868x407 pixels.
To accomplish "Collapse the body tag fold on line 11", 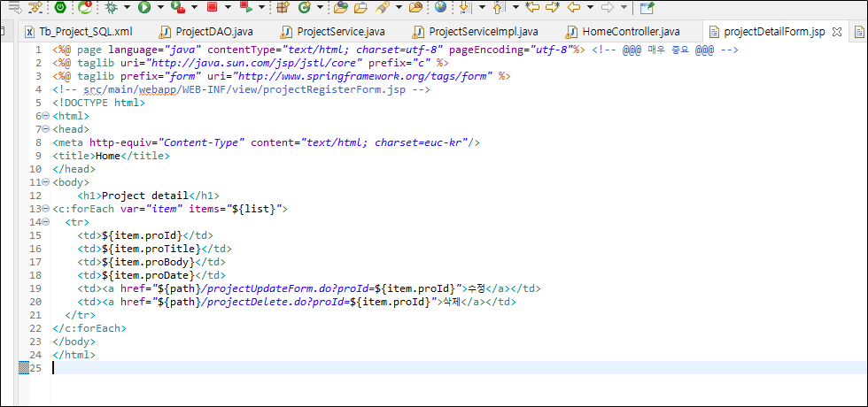I will (45, 182).
